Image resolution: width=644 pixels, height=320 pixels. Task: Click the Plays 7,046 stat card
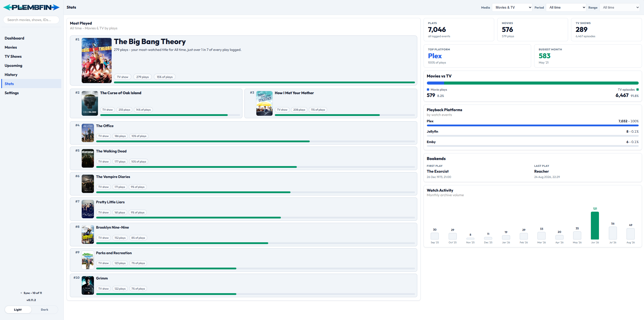click(459, 30)
